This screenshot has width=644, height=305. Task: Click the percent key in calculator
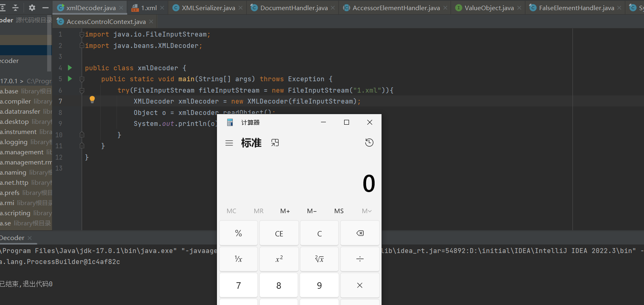click(239, 233)
